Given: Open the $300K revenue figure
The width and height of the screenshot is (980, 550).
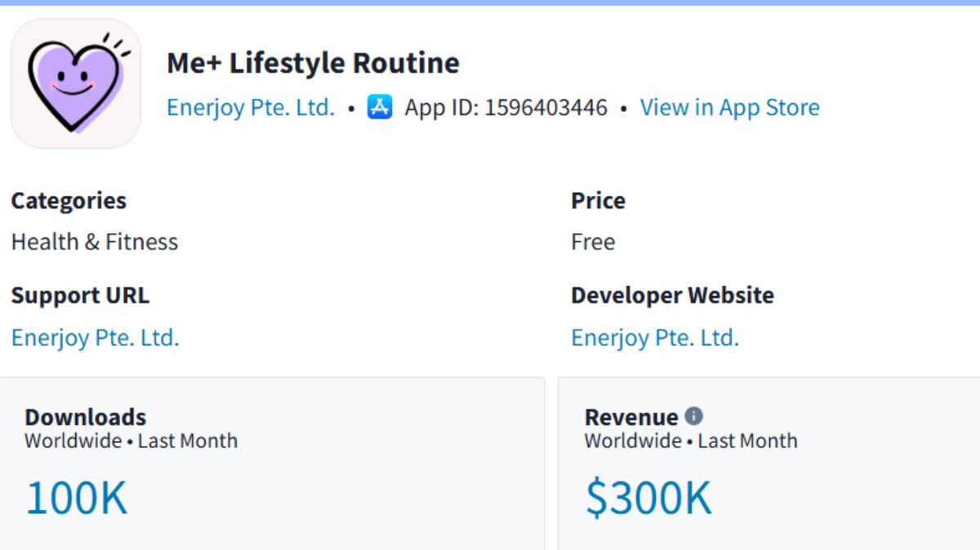Looking at the screenshot, I should [x=648, y=498].
